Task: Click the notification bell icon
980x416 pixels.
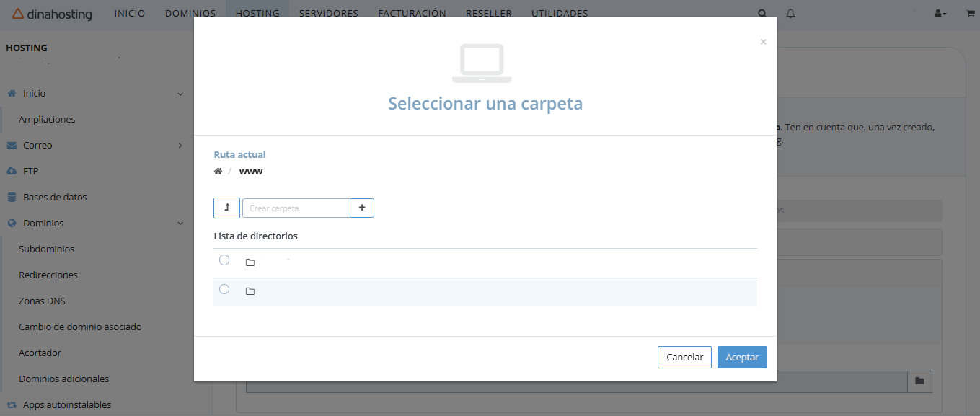Action: (x=790, y=13)
